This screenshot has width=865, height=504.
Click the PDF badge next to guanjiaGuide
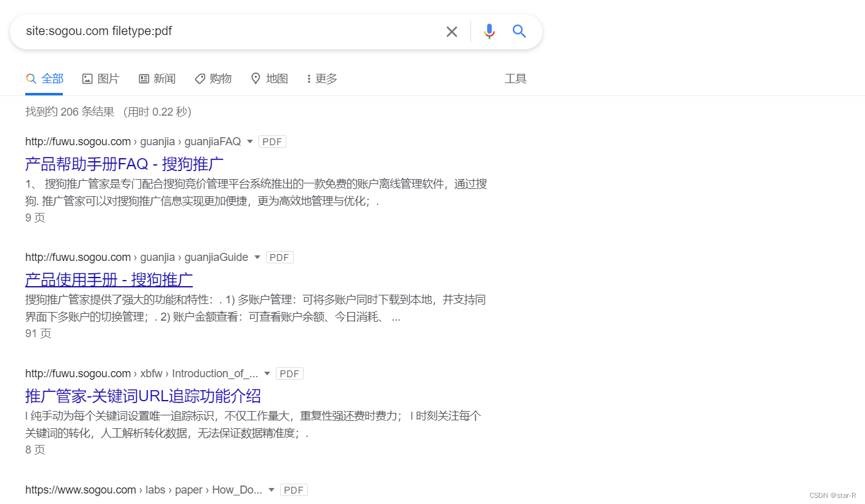tap(280, 257)
